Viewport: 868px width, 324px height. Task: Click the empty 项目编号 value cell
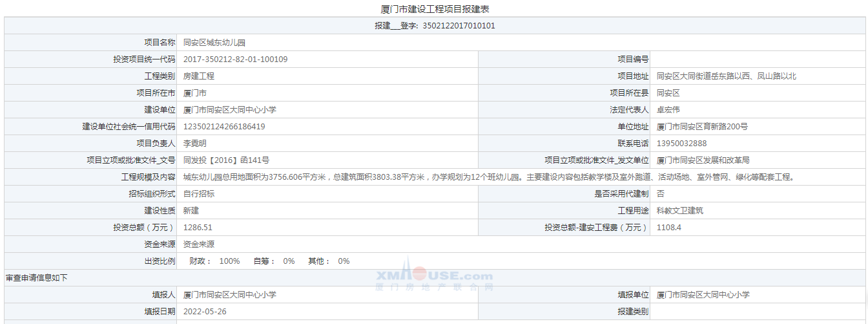(x=757, y=59)
